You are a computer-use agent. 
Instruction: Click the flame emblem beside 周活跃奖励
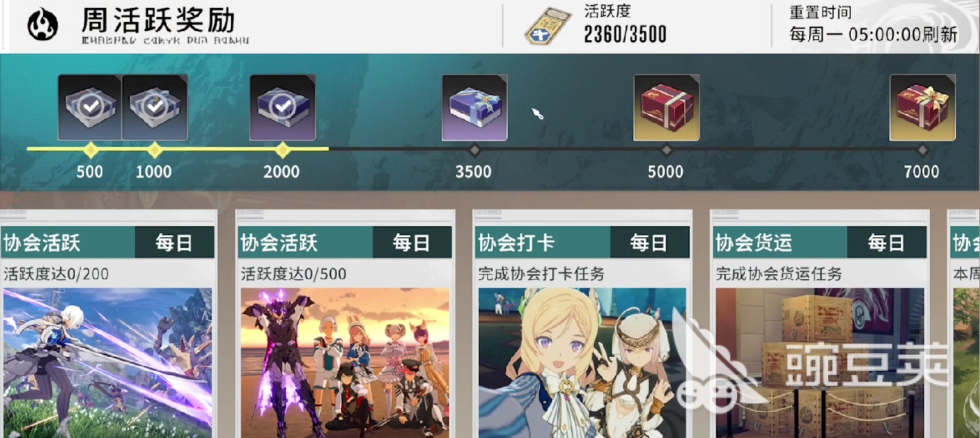click(42, 25)
